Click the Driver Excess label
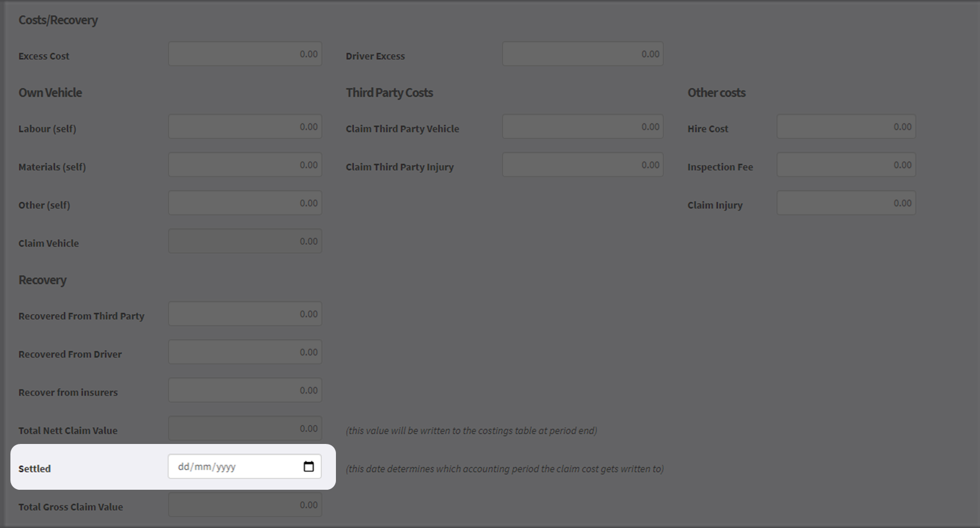Image resolution: width=980 pixels, height=528 pixels. [x=375, y=56]
